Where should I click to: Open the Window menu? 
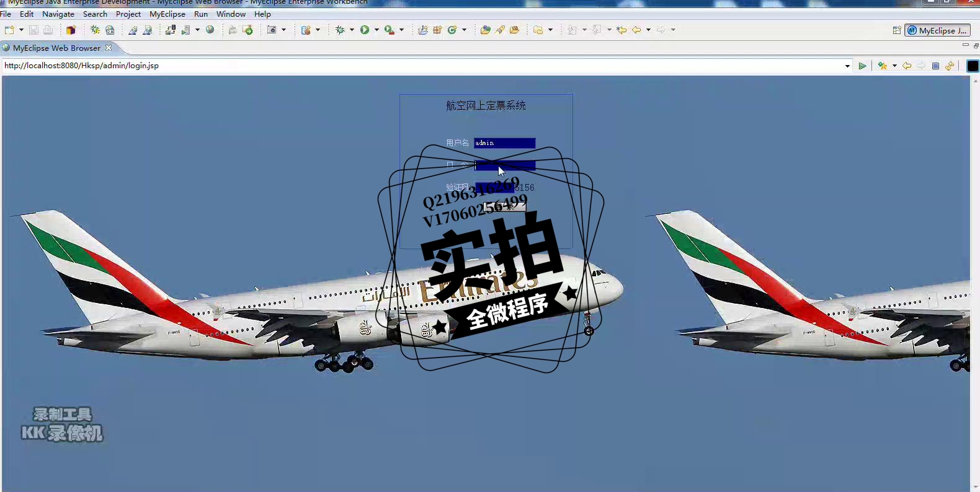click(x=231, y=14)
